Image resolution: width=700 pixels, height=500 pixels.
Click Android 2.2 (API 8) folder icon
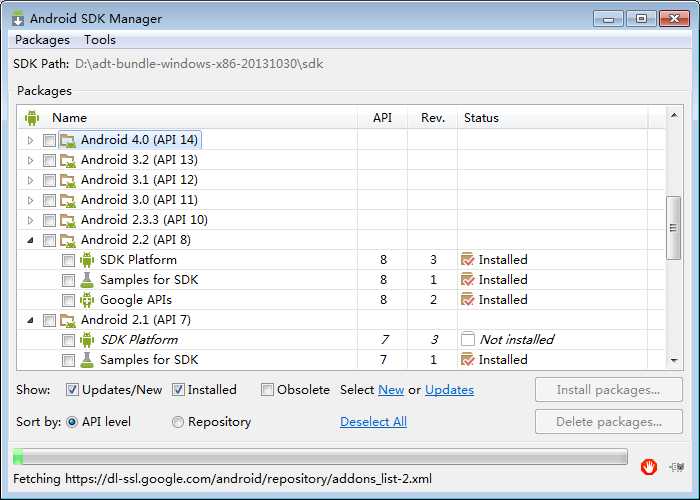coord(68,241)
